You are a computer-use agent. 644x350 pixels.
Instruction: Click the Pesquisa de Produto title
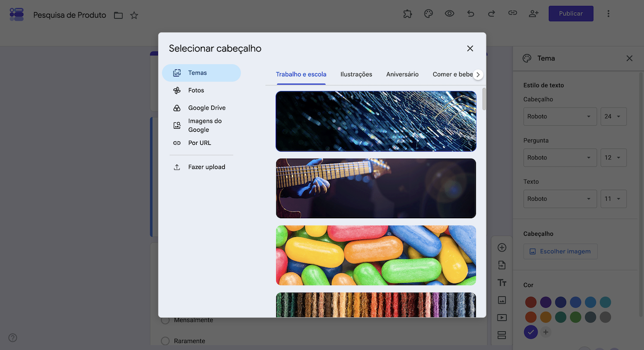click(x=69, y=15)
